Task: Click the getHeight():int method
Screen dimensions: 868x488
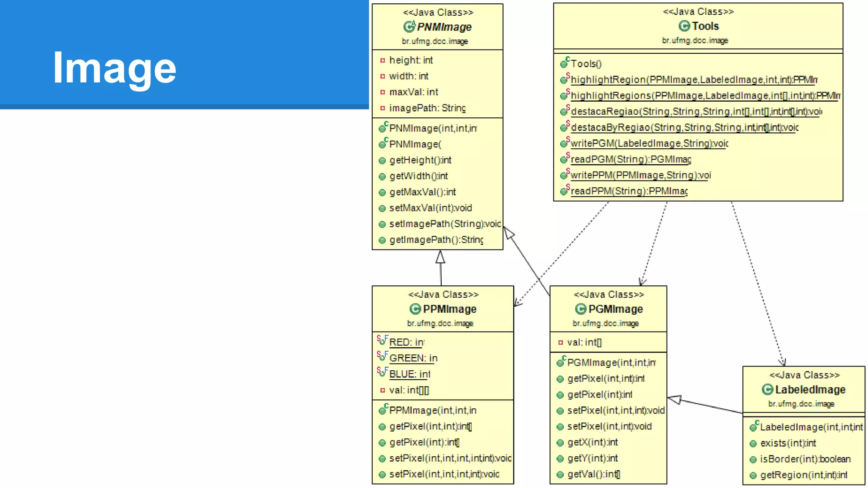Action: point(420,160)
